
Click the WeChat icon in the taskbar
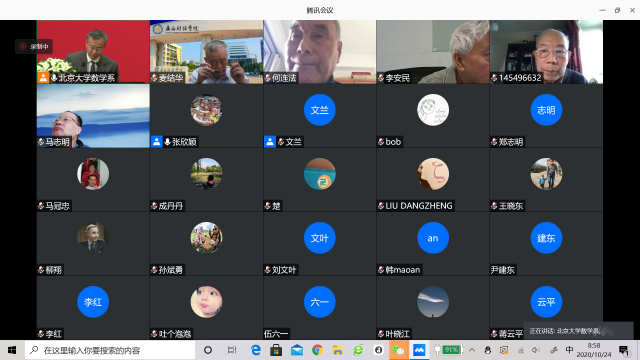tap(398, 350)
